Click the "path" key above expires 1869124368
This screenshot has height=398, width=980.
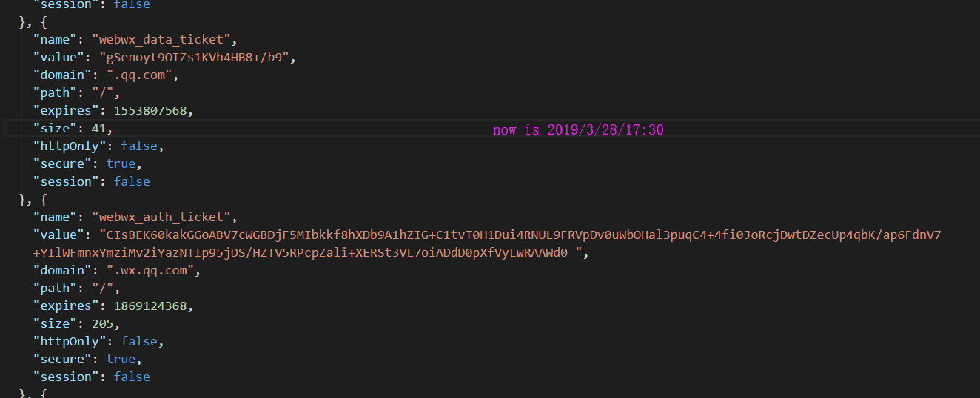click(x=56, y=289)
